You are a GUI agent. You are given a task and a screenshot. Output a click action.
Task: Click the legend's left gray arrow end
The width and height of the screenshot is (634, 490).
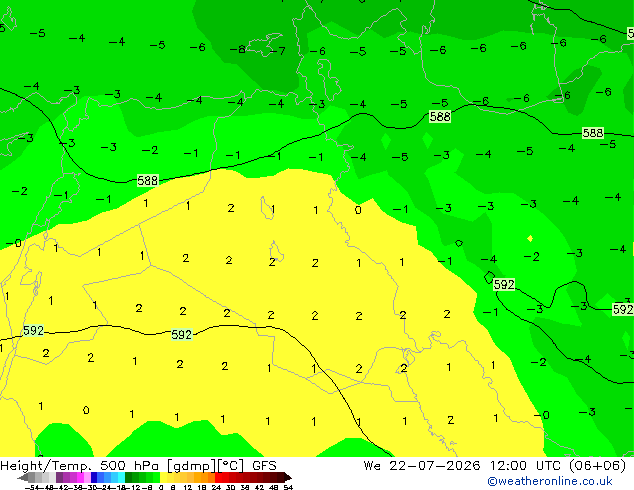23,478
